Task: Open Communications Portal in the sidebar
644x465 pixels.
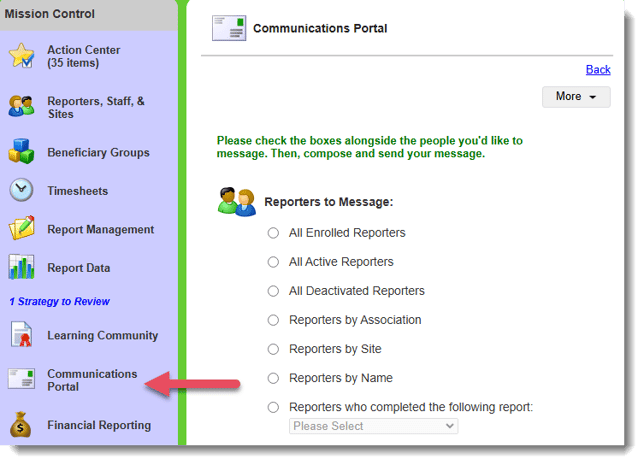Action: click(x=91, y=380)
